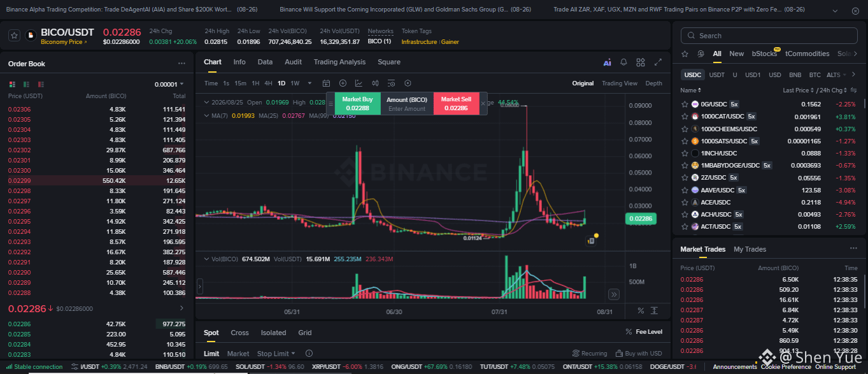The image size is (868, 374).
Task: Open the chart layout grid icon
Action: (x=641, y=62)
